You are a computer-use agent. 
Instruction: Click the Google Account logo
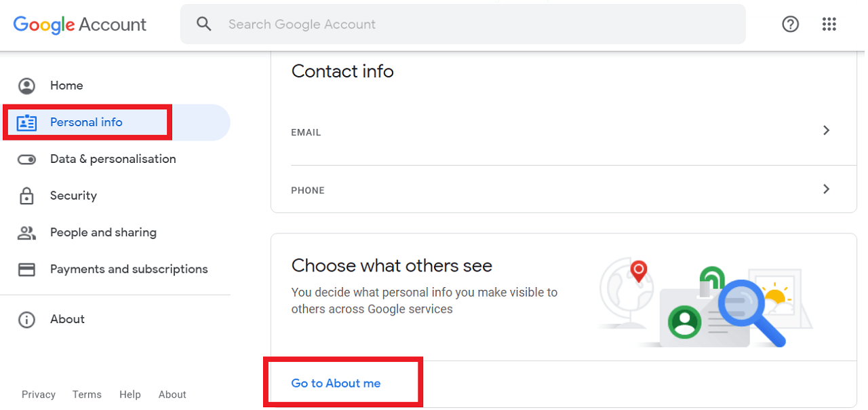pyautogui.click(x=79, y=24)
